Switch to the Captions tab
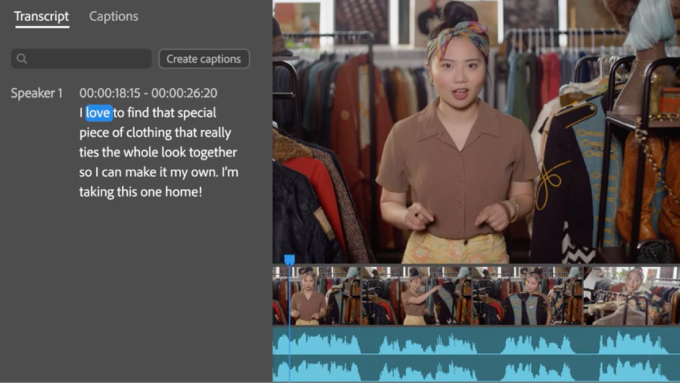Image resolution: width=680 pixels, height=383 pixels. coord(114,16)
